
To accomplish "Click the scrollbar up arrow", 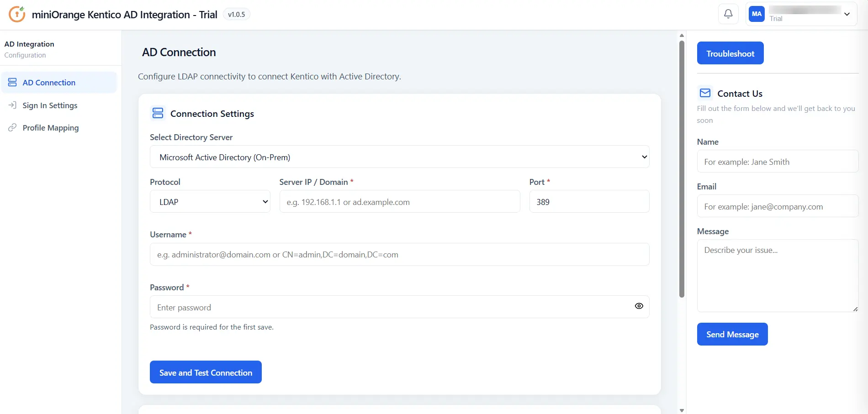I will pyautogui.click(x=682, y=35).
